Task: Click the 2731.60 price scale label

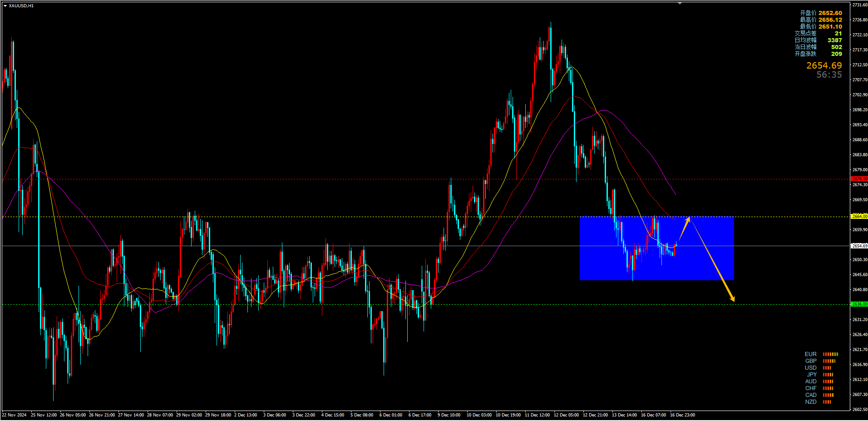Action: coord(860,5)
